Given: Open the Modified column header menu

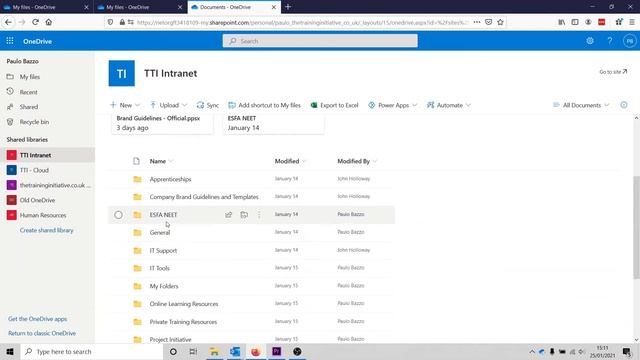Looking at the screenshot, I should [290, 161].
